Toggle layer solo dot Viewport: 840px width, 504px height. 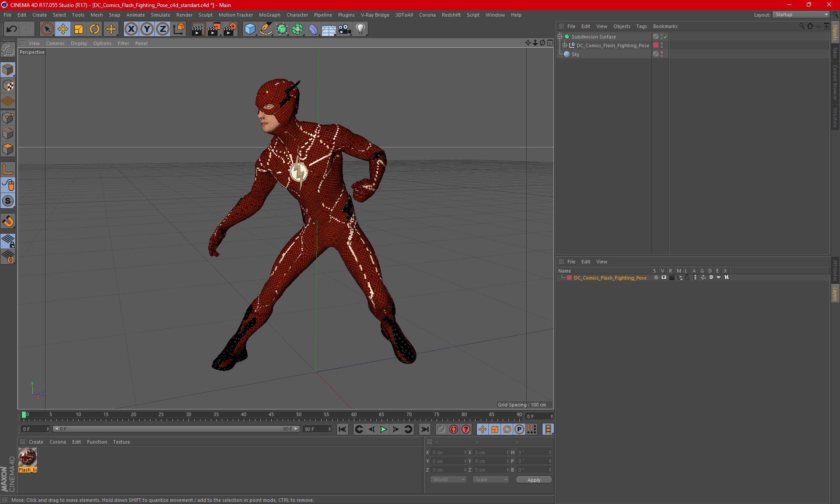[656, 277]
